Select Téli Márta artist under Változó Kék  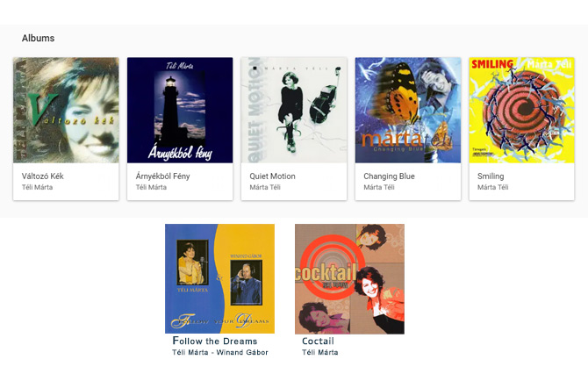(37, 187)
